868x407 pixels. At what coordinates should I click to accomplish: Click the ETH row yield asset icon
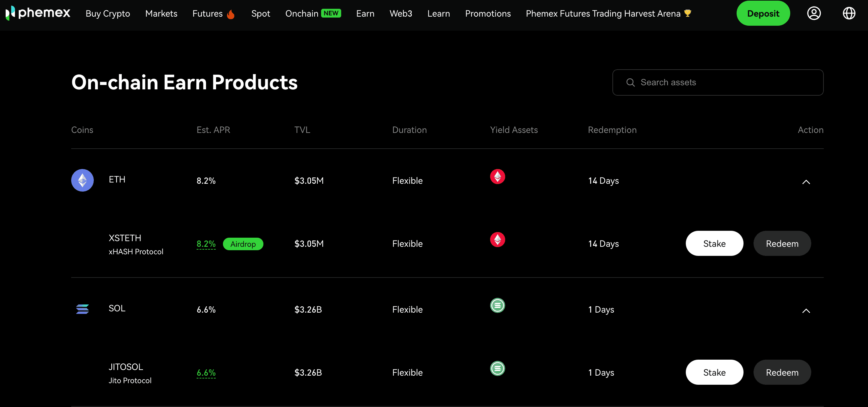point(497,177)
